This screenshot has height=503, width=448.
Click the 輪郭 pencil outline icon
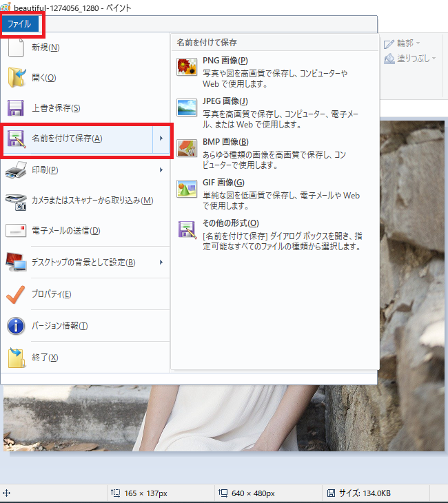(389, 44)
